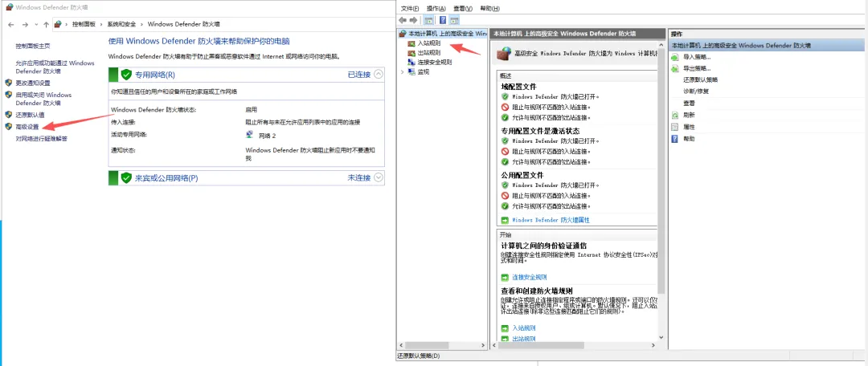Expand the 来宾或公用网络(P) section chevron
Viewport: 868px width, 366px height.
coord(379,177)
